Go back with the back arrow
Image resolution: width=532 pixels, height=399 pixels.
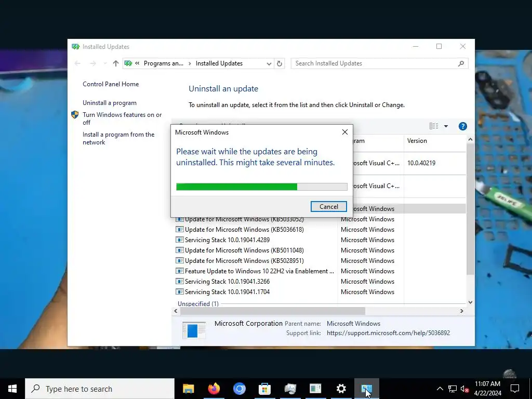tap(77, 63)
